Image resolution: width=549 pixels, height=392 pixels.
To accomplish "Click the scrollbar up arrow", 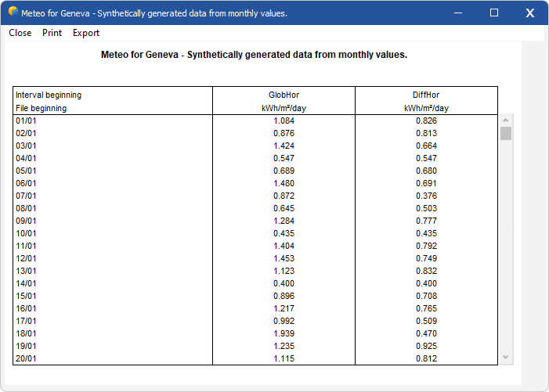I will pyautogui.click(x=505, y=120).
